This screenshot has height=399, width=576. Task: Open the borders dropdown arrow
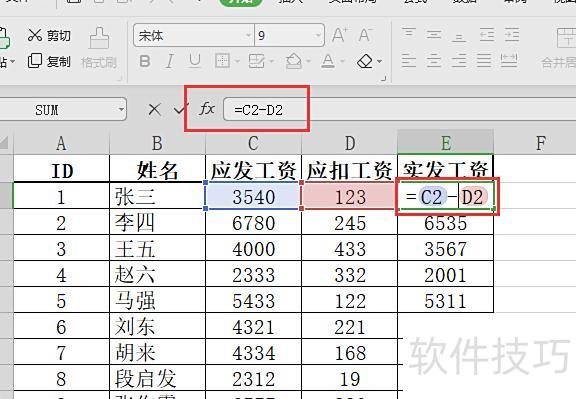point(237,61)
